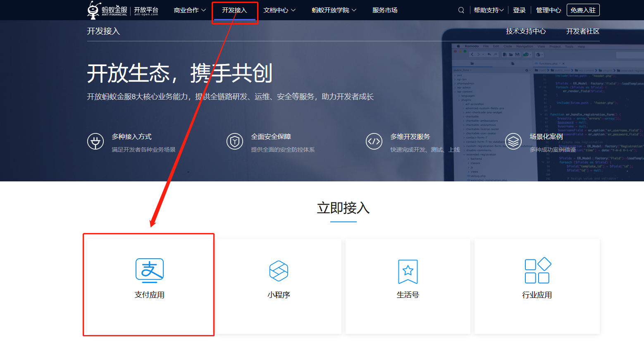Screen dimensions: 644x345
Task: Click the 小程序 cube icon
Action: pyautogui.click(x=279, y=271)
